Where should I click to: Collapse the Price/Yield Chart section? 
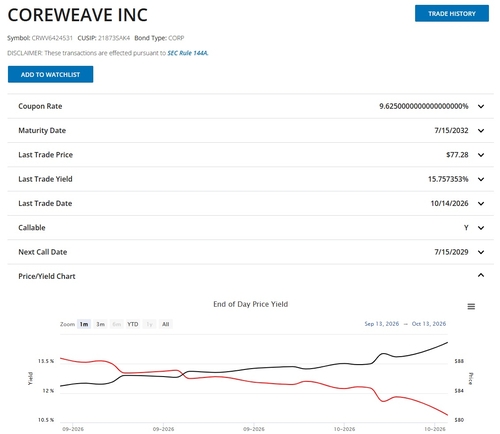click(x=481, y=275)
